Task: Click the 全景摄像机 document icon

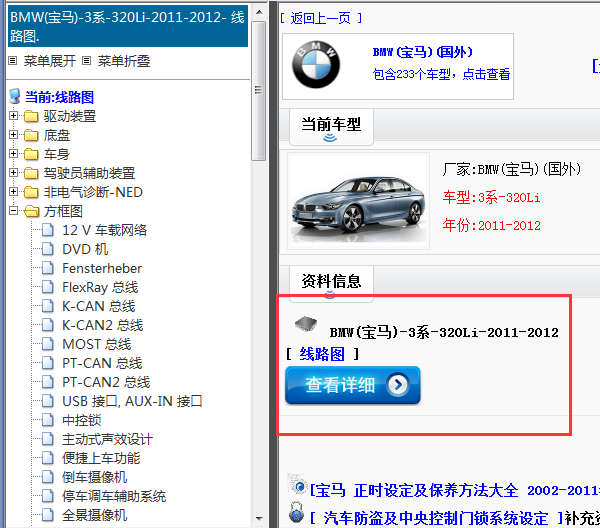Action: pos(47,515)
